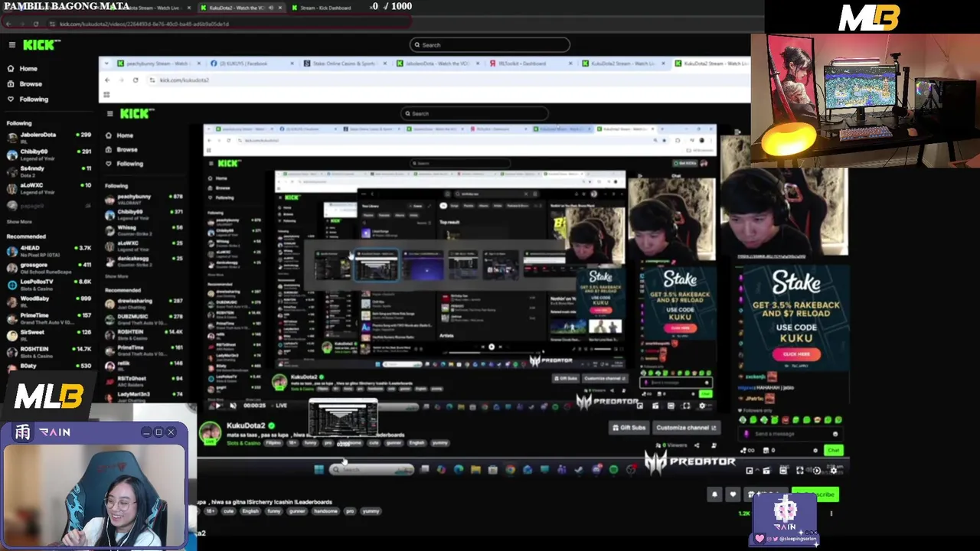The height and width of the screenshot is (551, 980).
Task: Open peachybunny VALORANT channel in nested list
Action: tap(145, 199)
